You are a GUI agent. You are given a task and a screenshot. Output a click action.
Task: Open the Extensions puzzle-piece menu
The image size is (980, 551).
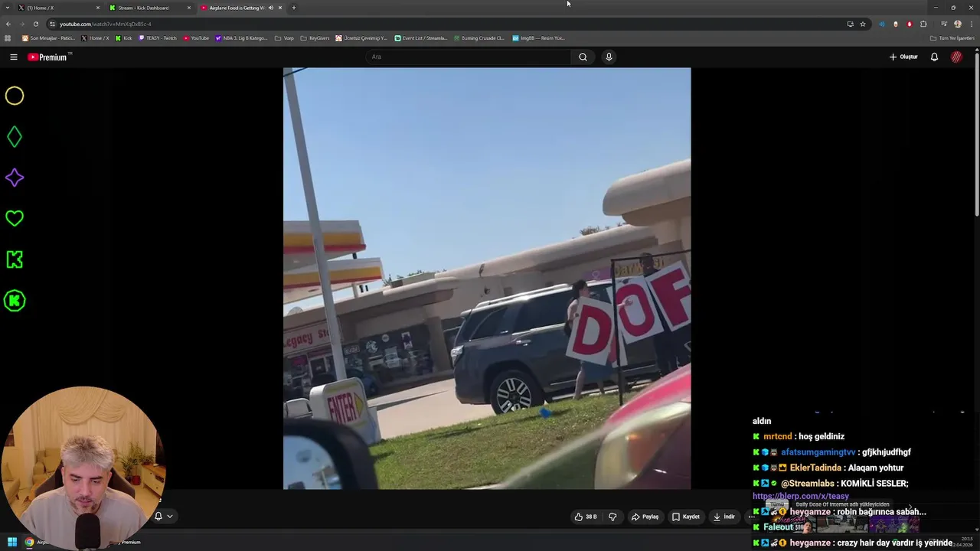click(x=923, y=24)
